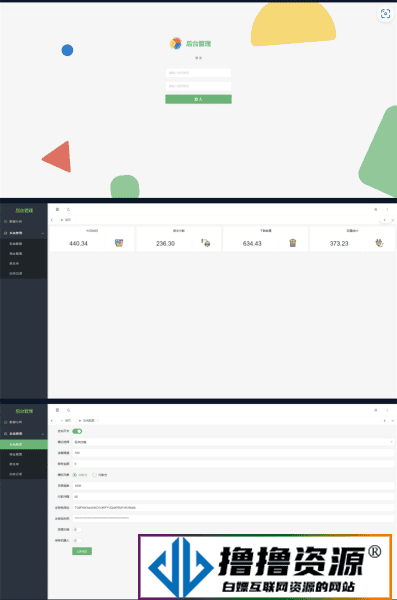This screenshot has width=397, height=600.
Task: Open the tab list dropdown arrow in dashboard tab bar
Action: tap(392, 220)
